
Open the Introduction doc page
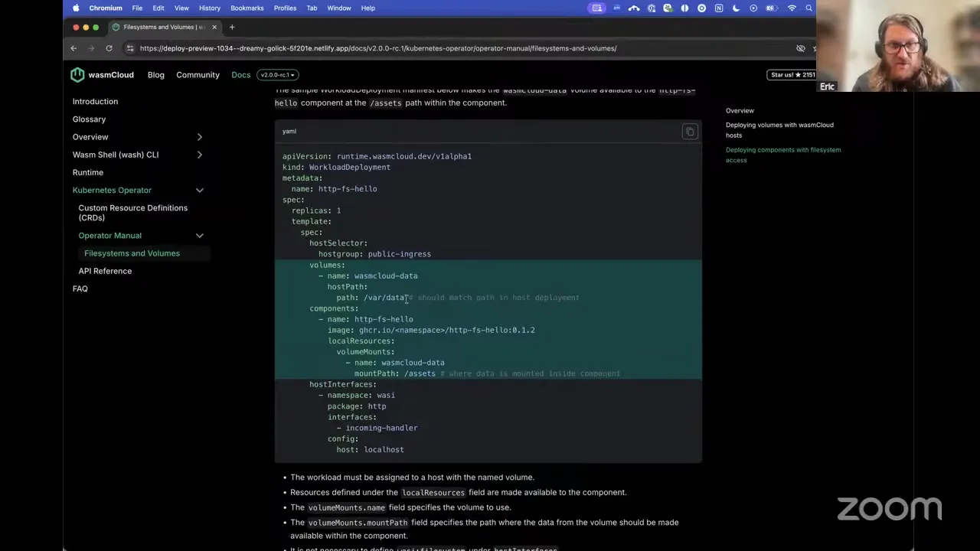[96, 102]
